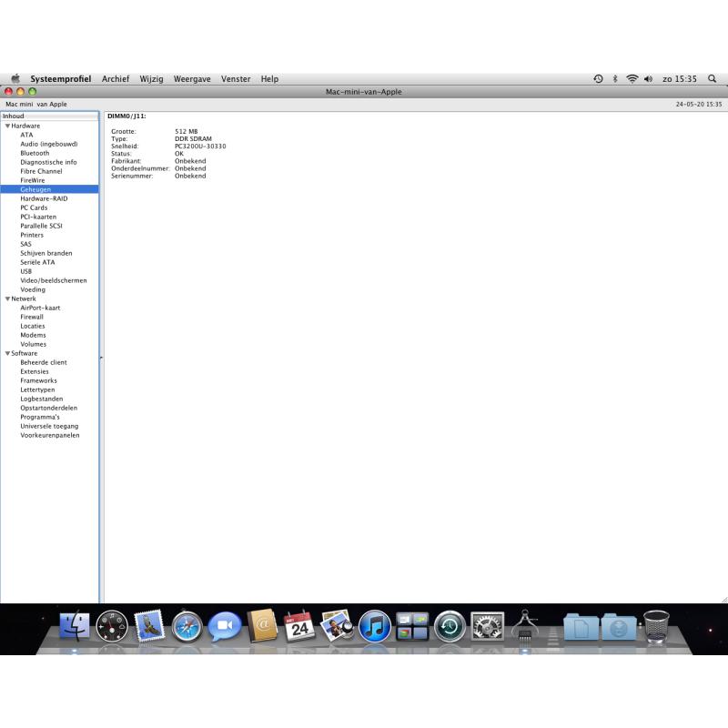Screen dimensions: 728x728
Task: Select Voorkeurenpanelen entry
Action: (x=50, y=435)
